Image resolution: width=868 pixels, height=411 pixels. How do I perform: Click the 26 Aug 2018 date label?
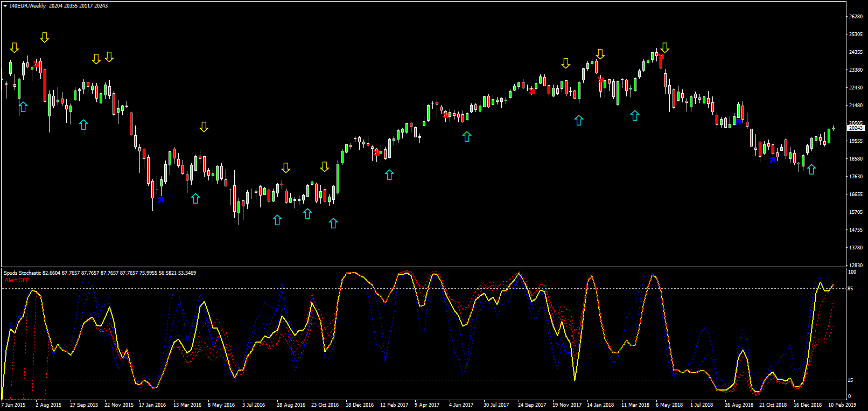point(739,405)
